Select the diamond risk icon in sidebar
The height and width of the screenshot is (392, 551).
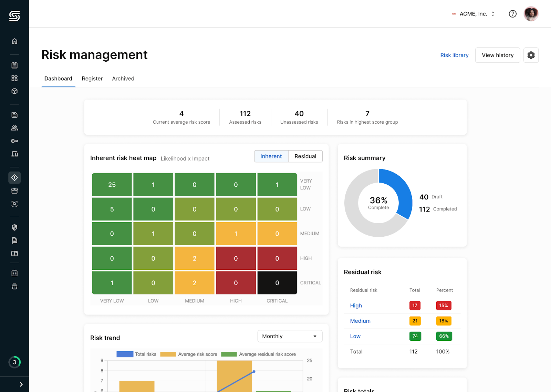14,178
